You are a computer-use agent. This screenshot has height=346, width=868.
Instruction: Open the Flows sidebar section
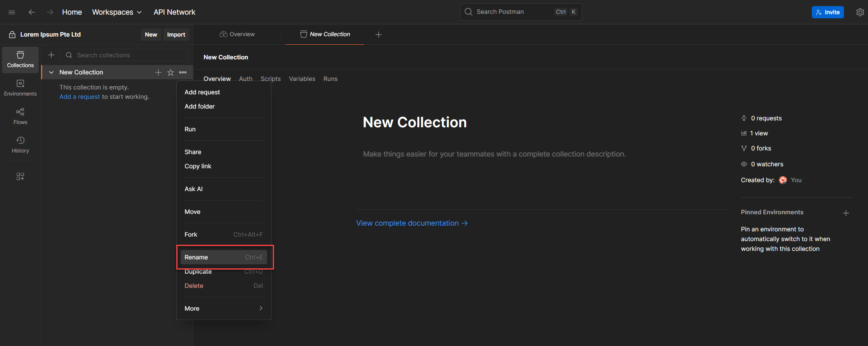[20, 117]
